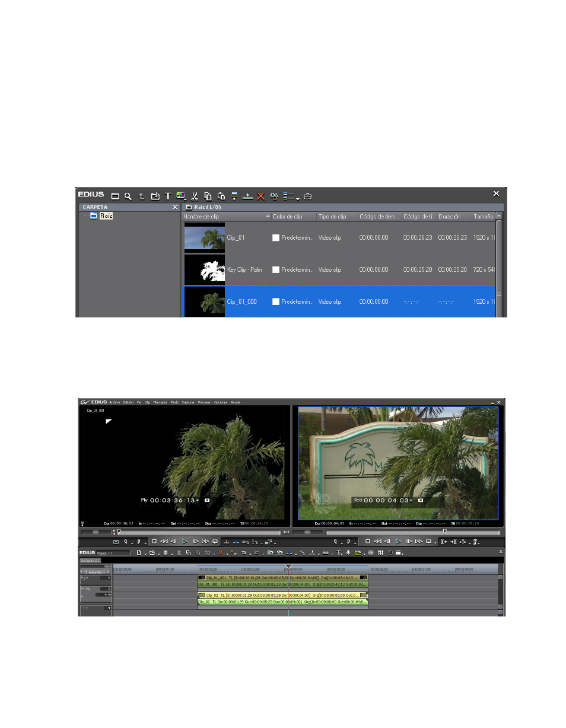Screen dimensions: 566x728
Task: Play the Player monitor clip
Action: [x=185, y=542]
